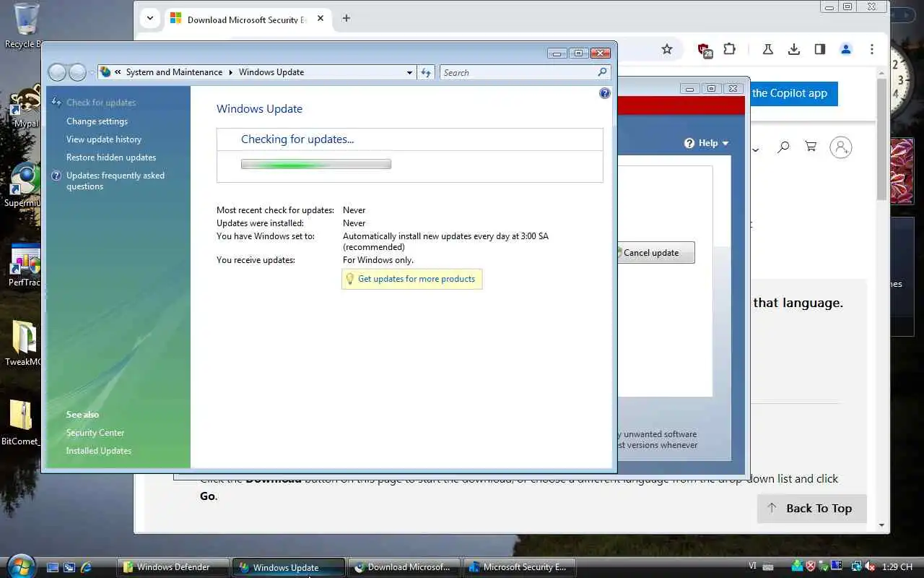Close the Download Microsoft Security browser tab
The width and height of the screenshot is (924, 578).
click(321, 19)
